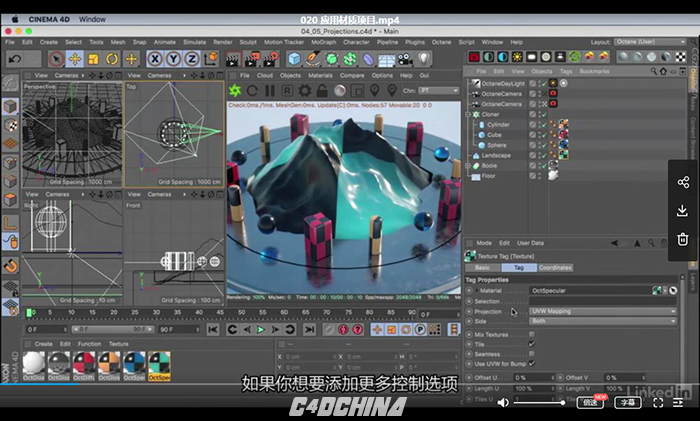Toggle the Tile checkbox

(x=532, y=344)
